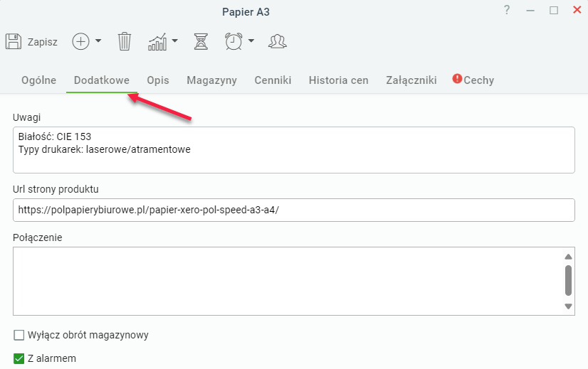Minimize the Papier A3 window
This screenshot has height=369, width=588.
coord(530,11)
